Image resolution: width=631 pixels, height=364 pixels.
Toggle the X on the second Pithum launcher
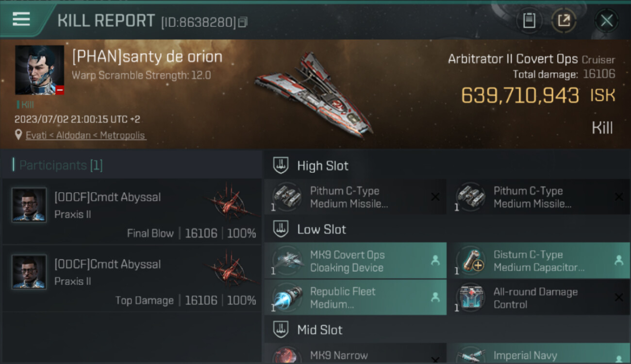(619, 197)
